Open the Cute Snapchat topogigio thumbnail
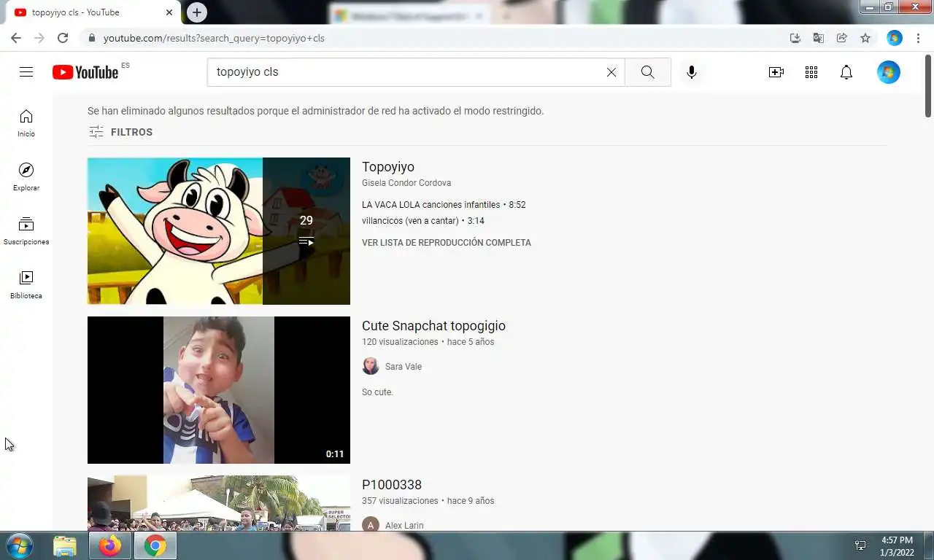This screenshot has width=934, height=560. (219, 390)
